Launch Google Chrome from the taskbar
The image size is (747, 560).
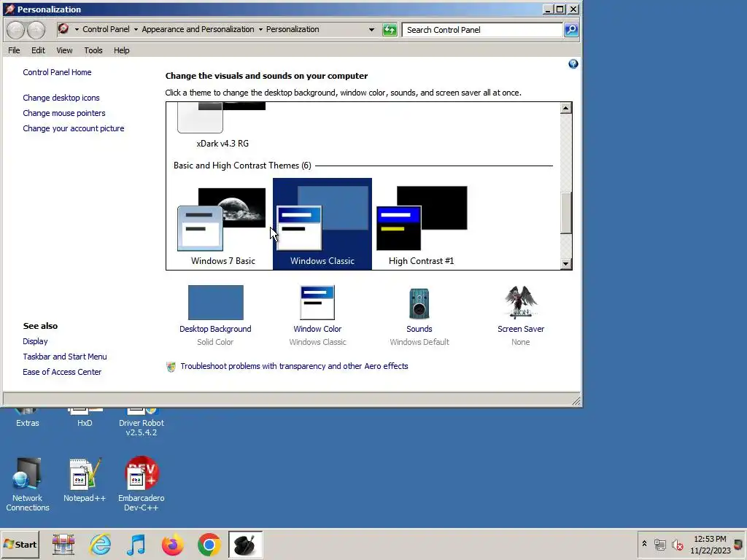click(209, 545)
